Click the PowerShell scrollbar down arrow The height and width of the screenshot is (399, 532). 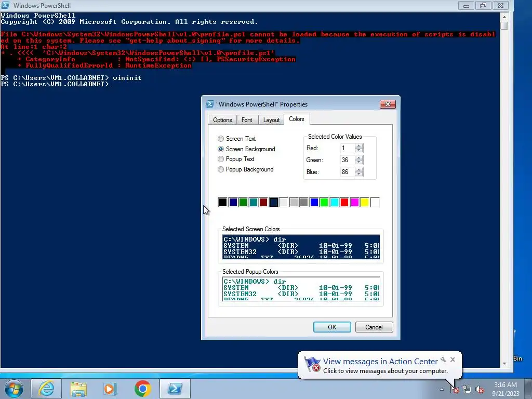click(x=504, y=363)
